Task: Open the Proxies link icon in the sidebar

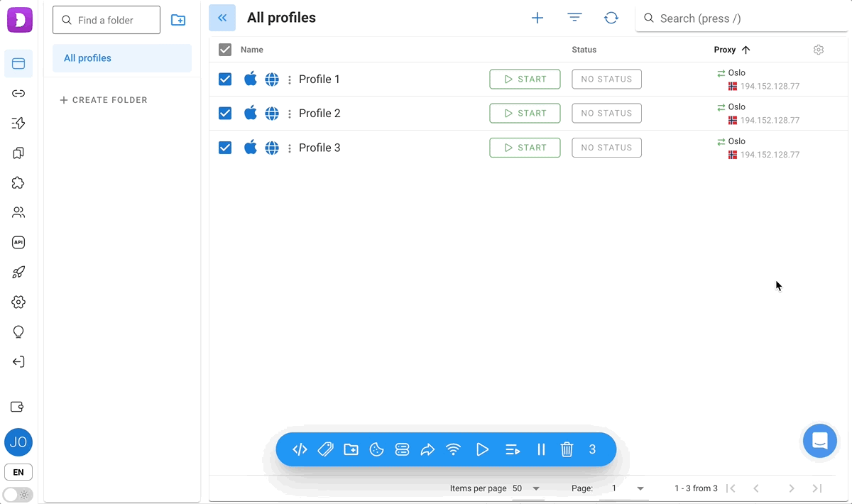Action: pos(18,94)
